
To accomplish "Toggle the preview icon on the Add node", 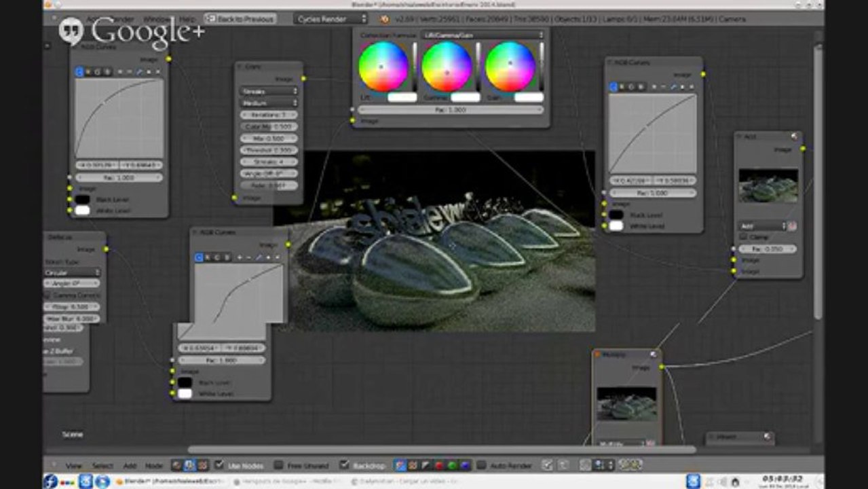I will coord(794,137).
